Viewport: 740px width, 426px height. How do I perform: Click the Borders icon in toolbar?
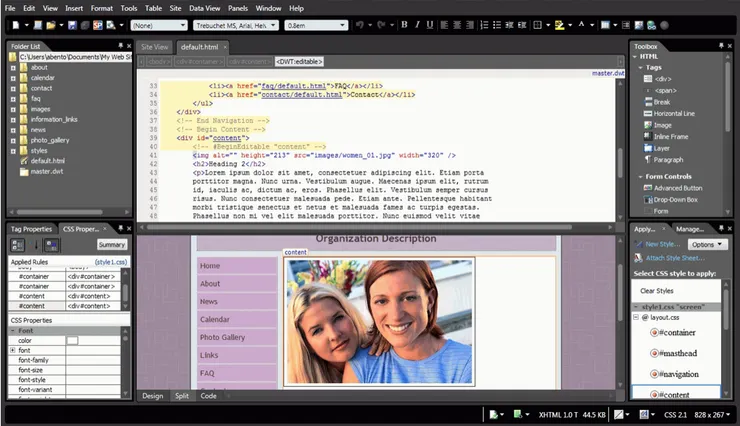click(538, 25)
